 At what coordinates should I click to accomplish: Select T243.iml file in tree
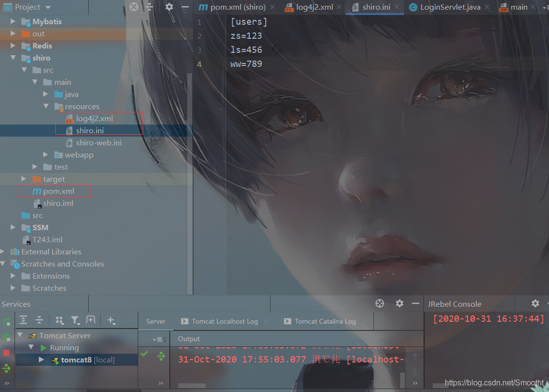(x=42, y=239)
